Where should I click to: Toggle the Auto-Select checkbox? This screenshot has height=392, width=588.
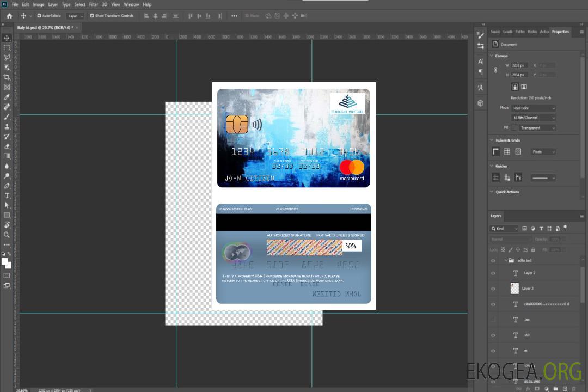39,16
